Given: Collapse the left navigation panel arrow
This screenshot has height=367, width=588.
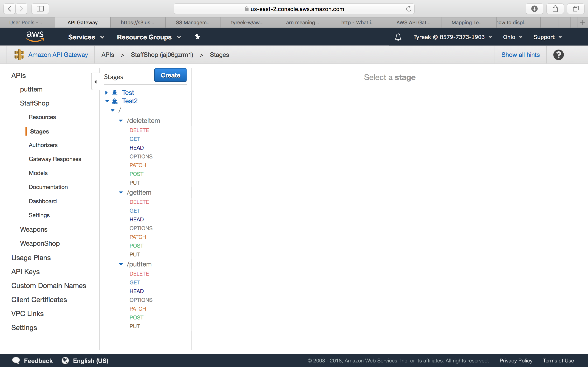Looking at the screenshot, I should click(96, 82).
